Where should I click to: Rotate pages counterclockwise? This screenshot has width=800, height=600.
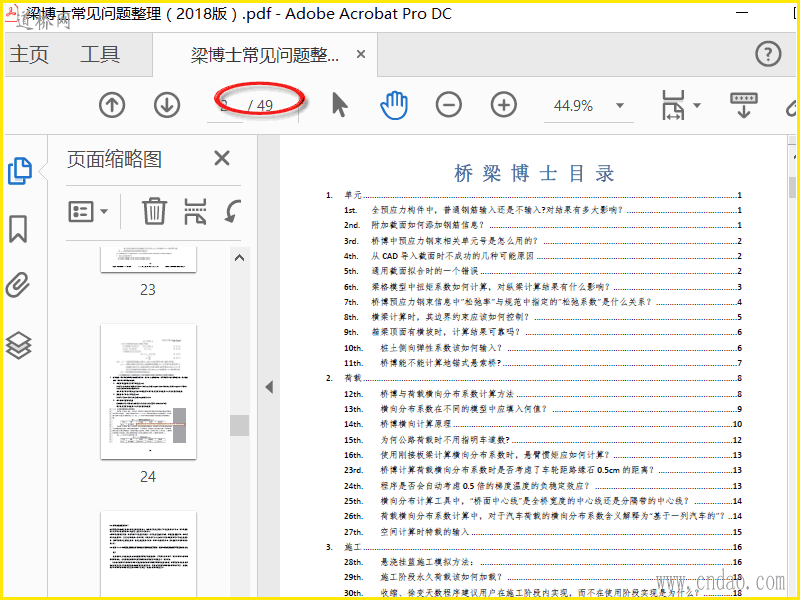233,211
